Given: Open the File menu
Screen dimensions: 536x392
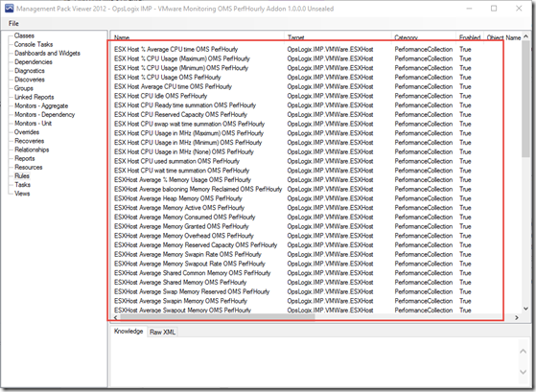Looking at the screenshot, I should pos(13,23).
